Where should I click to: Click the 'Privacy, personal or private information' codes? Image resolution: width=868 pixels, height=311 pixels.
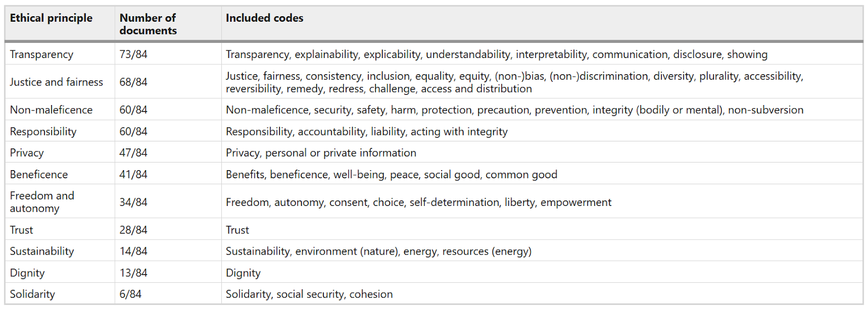[321, 153]
